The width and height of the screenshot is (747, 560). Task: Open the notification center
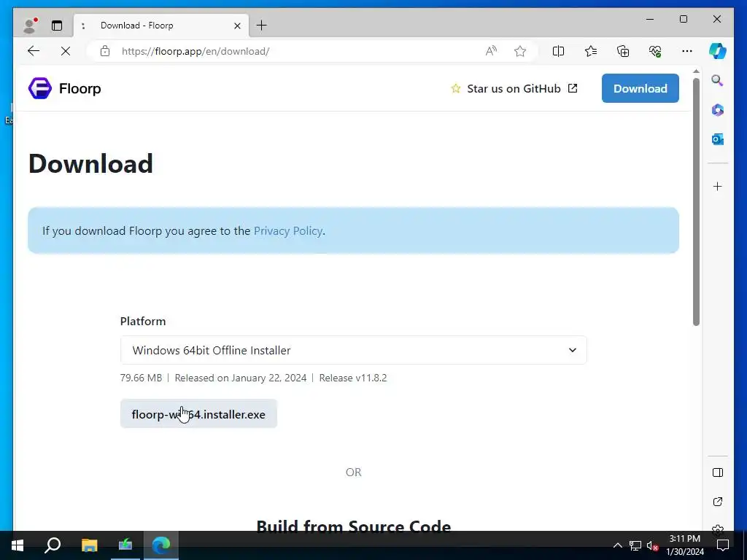tap(723, 545)
